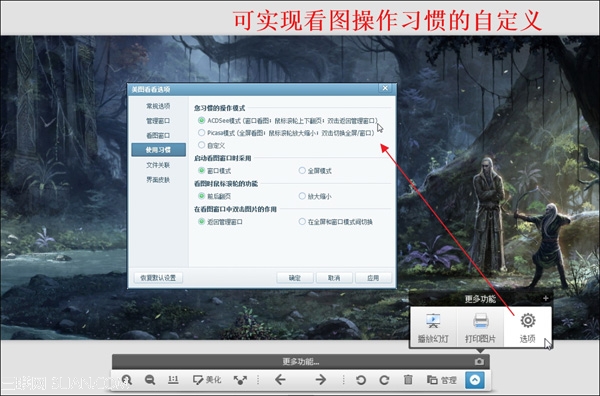Click the plus icon in 更多功能 popup header
This screenshot has width=600, height=396.
coord(545,298)
